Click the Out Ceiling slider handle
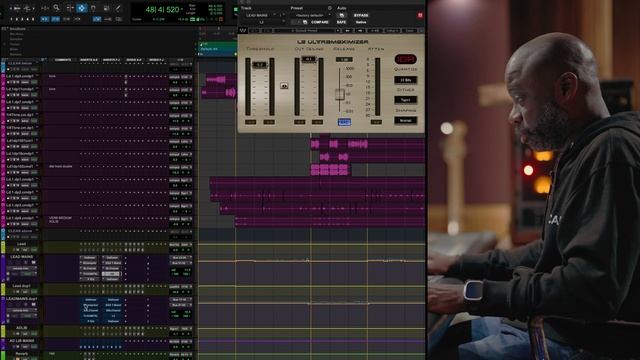This screenshot has width=640, height=360. [x=309, y=60]
